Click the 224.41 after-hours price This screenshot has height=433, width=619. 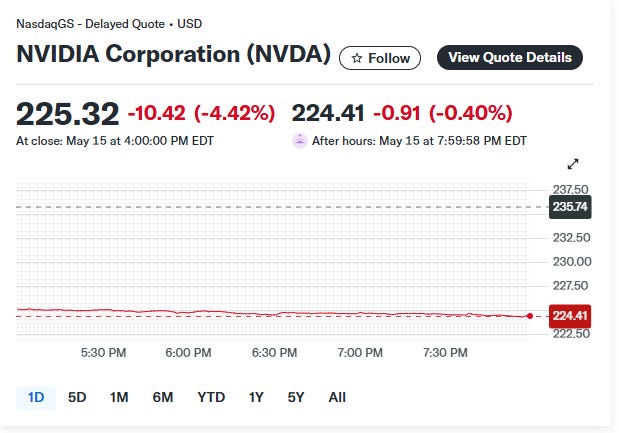(x=328, y=113)
